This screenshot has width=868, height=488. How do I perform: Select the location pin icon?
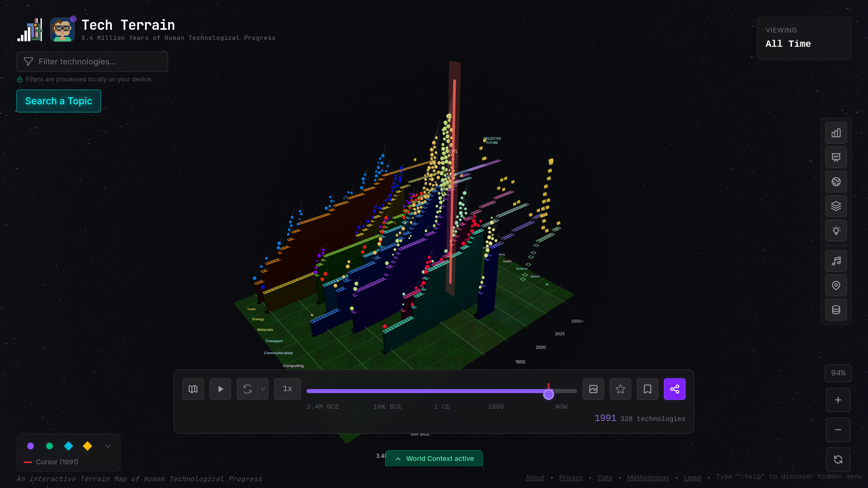pos(835,285)
